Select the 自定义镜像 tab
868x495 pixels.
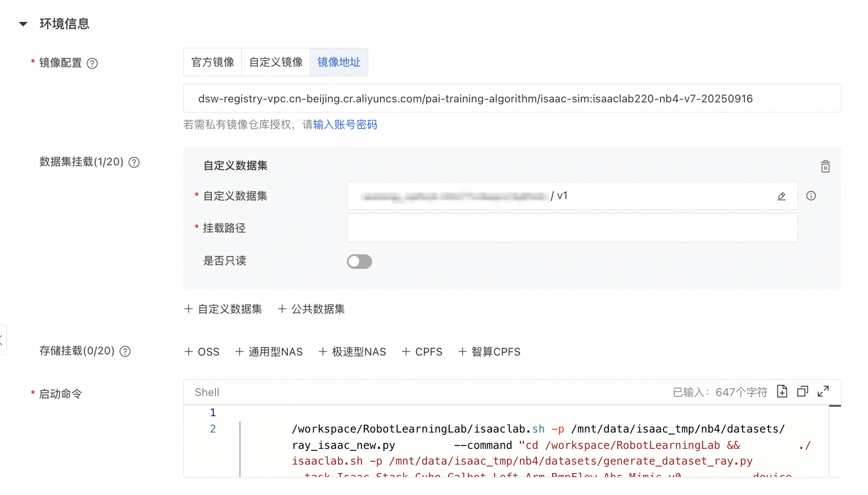(276, 62)
